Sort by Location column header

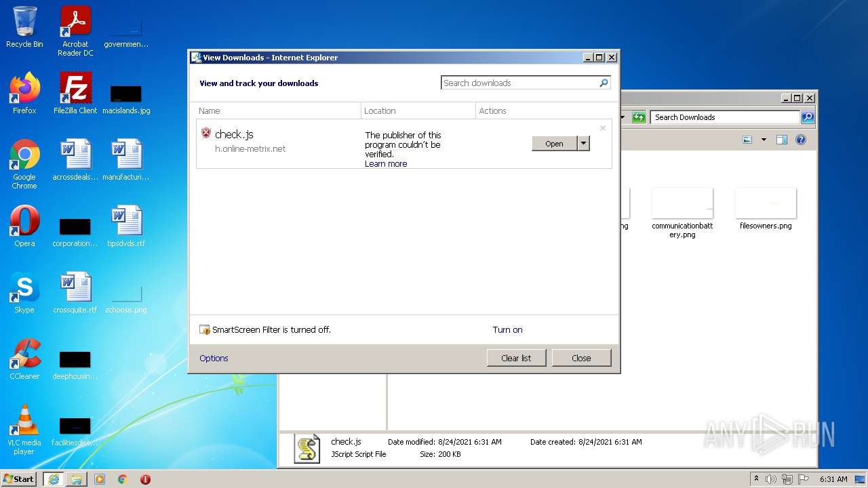[418, 110]
